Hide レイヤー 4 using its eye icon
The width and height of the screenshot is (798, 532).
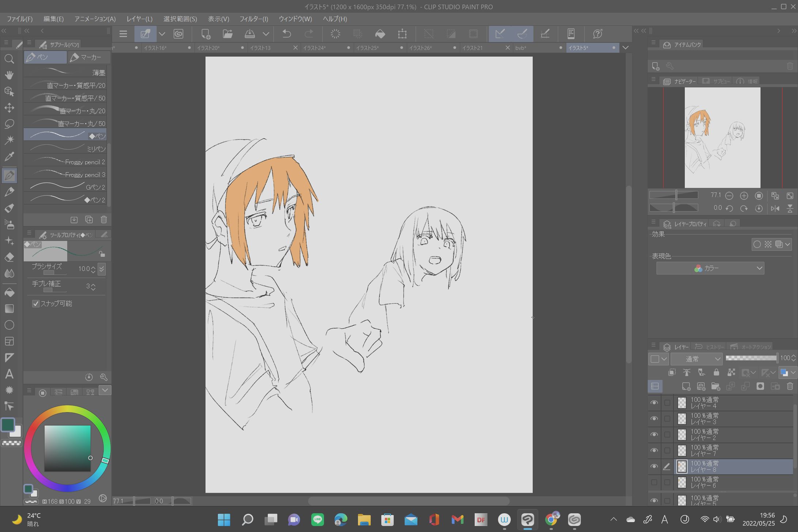tap(654, 403)
